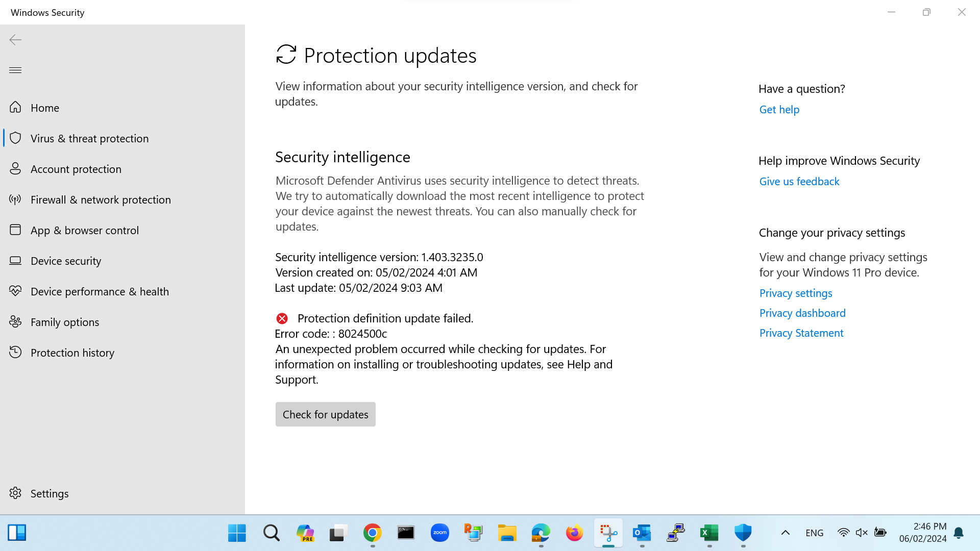Open File Explorer from taskbar

pos(507,533)
